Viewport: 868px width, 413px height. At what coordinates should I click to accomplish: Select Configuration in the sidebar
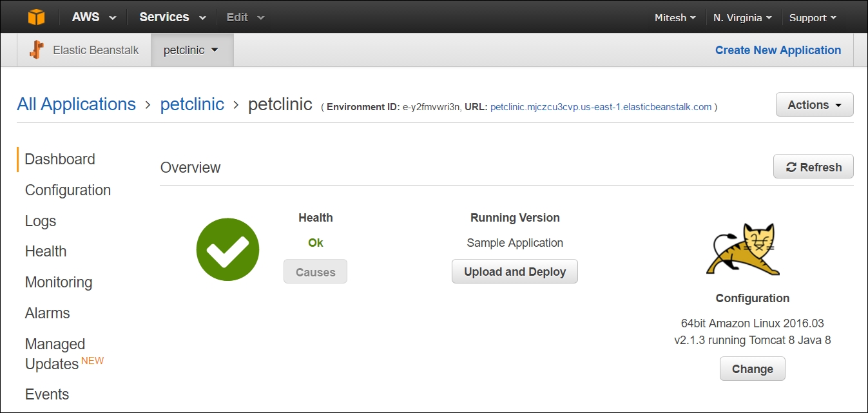click(68, 190)
